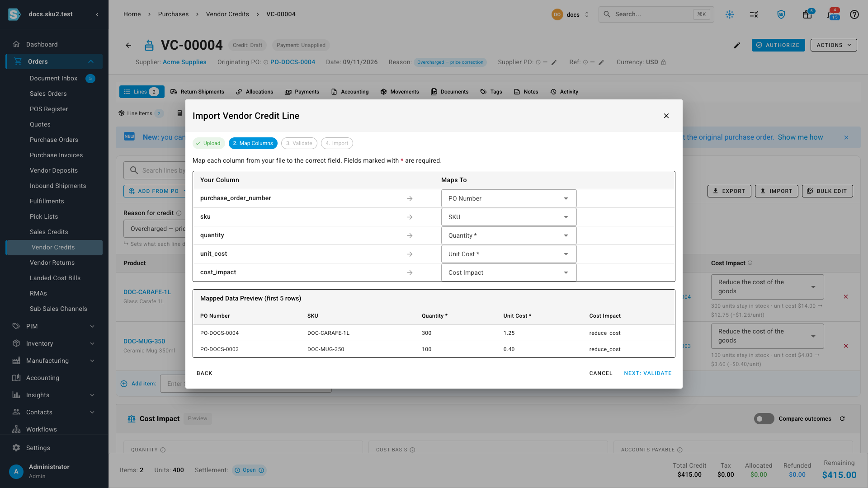Collapse the sidebar with chevron icon
Screen dimensions: 868x488
click(x=97, y=14)
